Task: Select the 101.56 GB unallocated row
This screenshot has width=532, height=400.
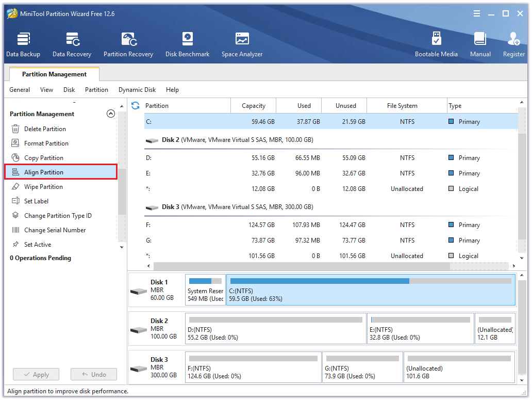Action: pos(331,255)
